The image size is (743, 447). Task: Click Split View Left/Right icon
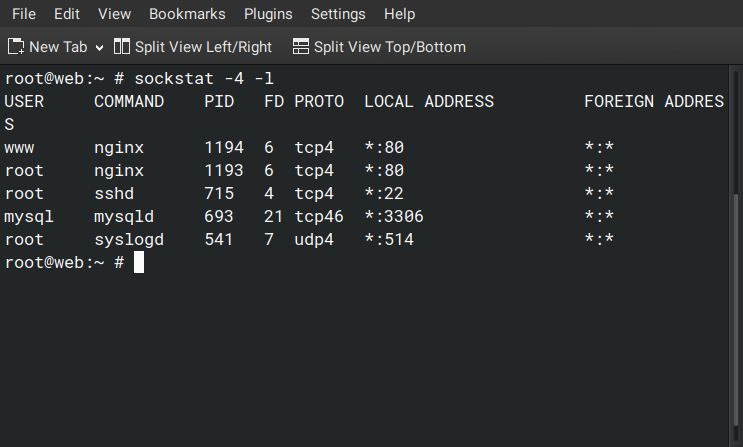[122, 47]
